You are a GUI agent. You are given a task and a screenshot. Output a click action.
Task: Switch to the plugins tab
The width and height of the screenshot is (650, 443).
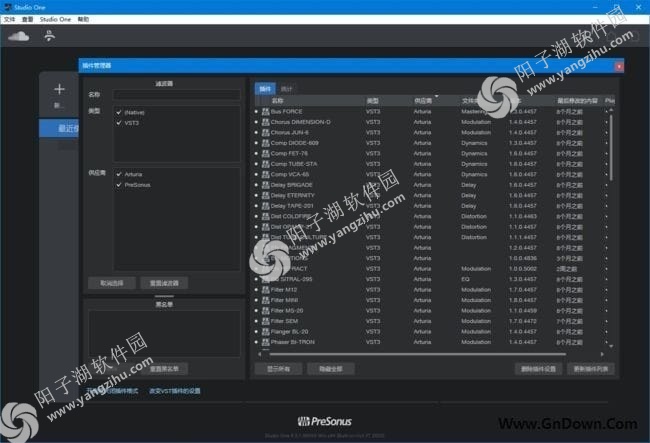(265, 89)
